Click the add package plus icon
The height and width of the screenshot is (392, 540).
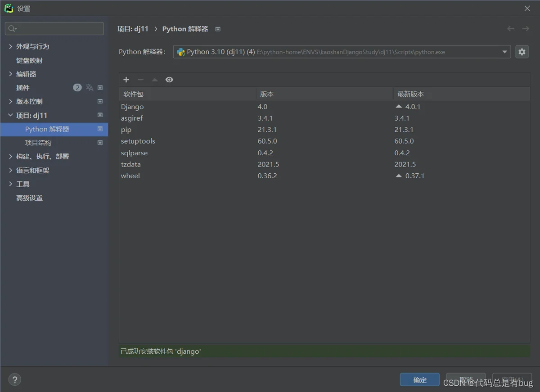pos(126,80)
